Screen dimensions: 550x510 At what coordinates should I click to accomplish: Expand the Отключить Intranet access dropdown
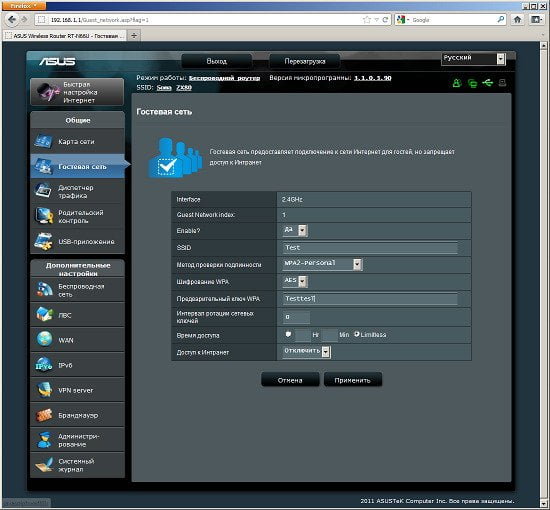pyautogui.click(x=307, y=351)
